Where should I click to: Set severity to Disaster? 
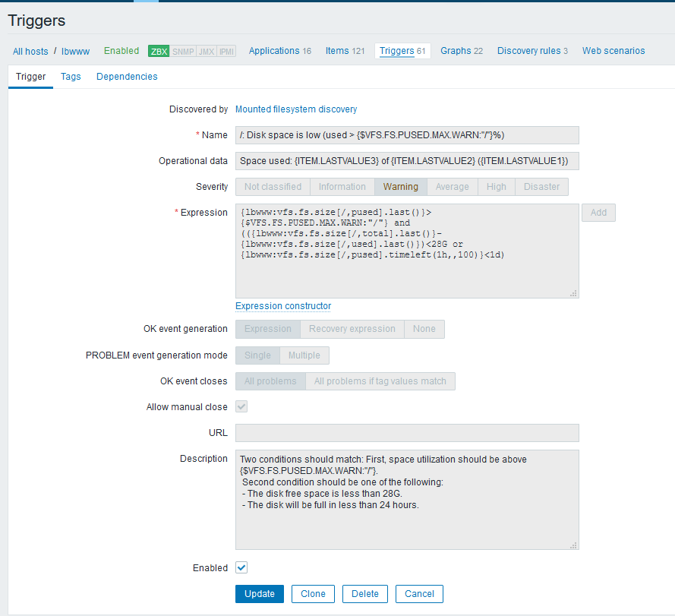tap(541, 187)
